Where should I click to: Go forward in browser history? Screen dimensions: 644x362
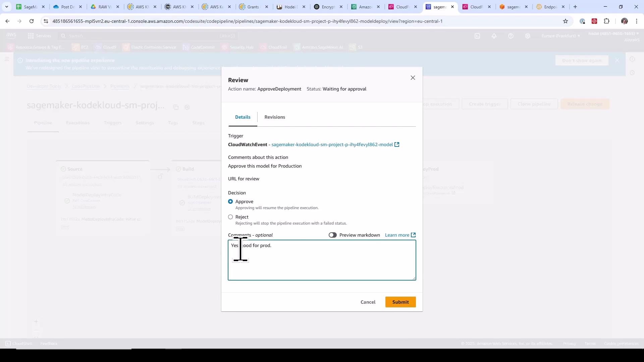pos(19,21)
